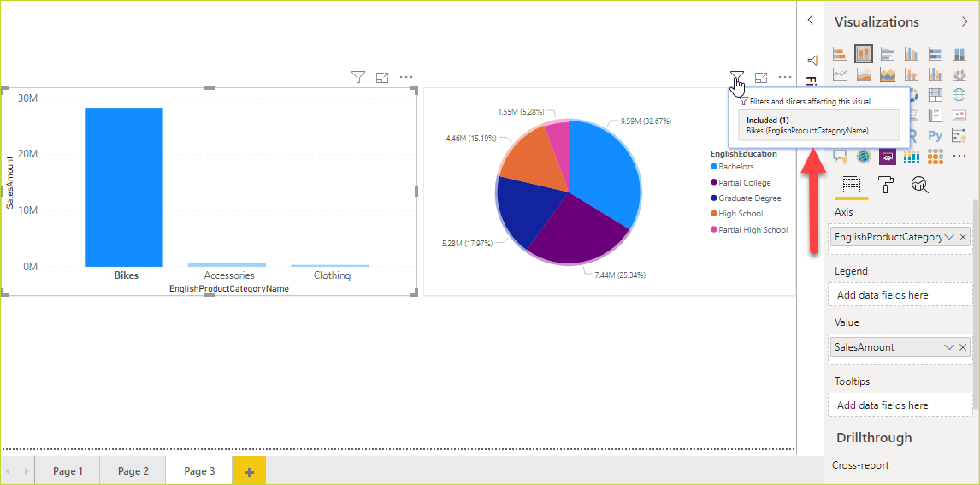Screen dimensions: 980x485
Task: Choose line and clustered column chart
Action: pyautogui.click(x=935, y=74)
